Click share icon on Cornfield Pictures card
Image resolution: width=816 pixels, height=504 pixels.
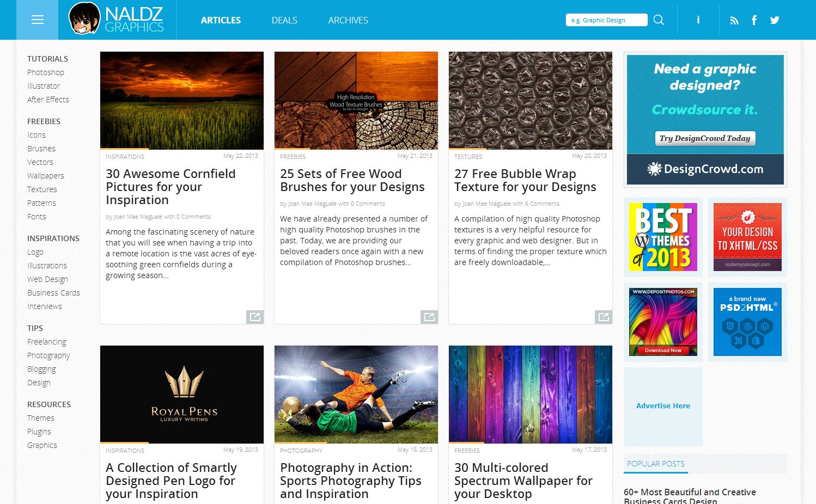pos(255,317)
